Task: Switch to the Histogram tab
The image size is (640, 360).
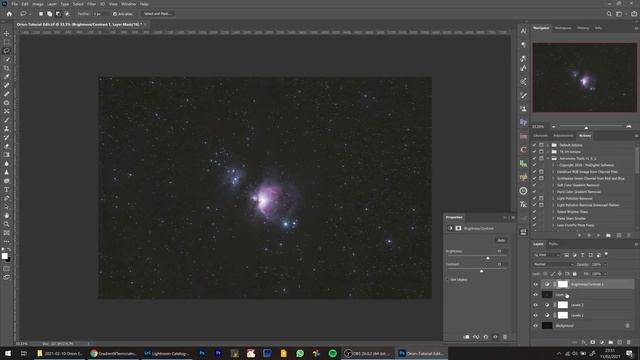Action: click(563, 28)
